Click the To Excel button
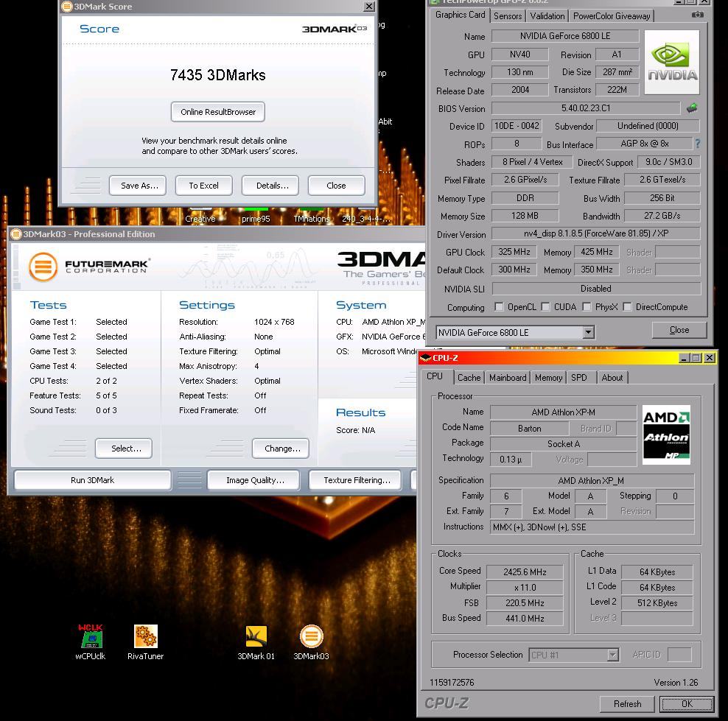 pyautogui.click(x=204, y=186)
